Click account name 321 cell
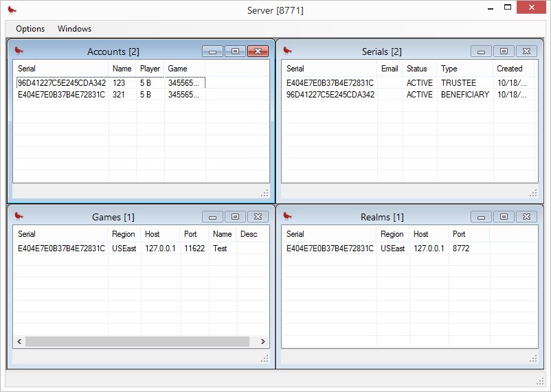This screenshot has width=551, height=392. coord(119,95)
